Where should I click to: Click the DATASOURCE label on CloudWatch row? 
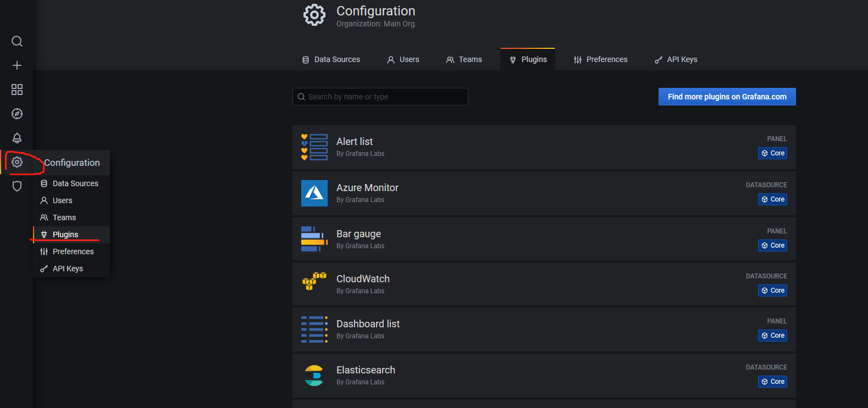click(766, 276)
